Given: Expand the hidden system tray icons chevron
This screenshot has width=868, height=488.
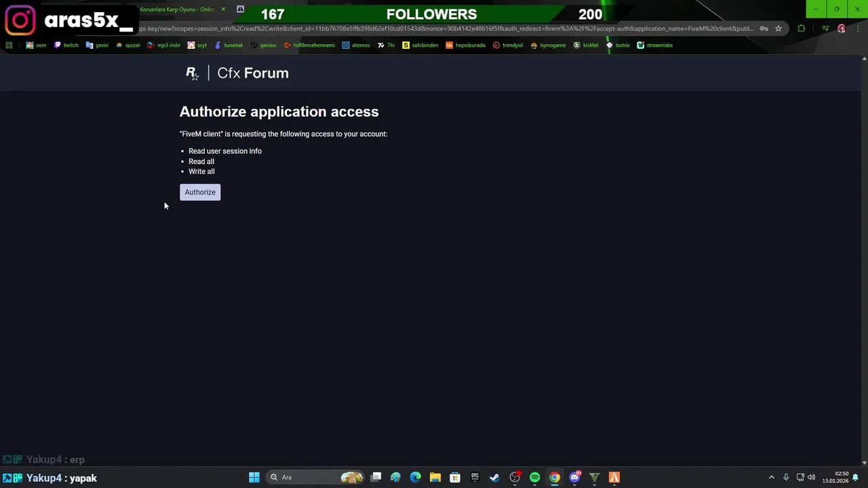Looking at the screenshot, I should (x=771, y=478).
